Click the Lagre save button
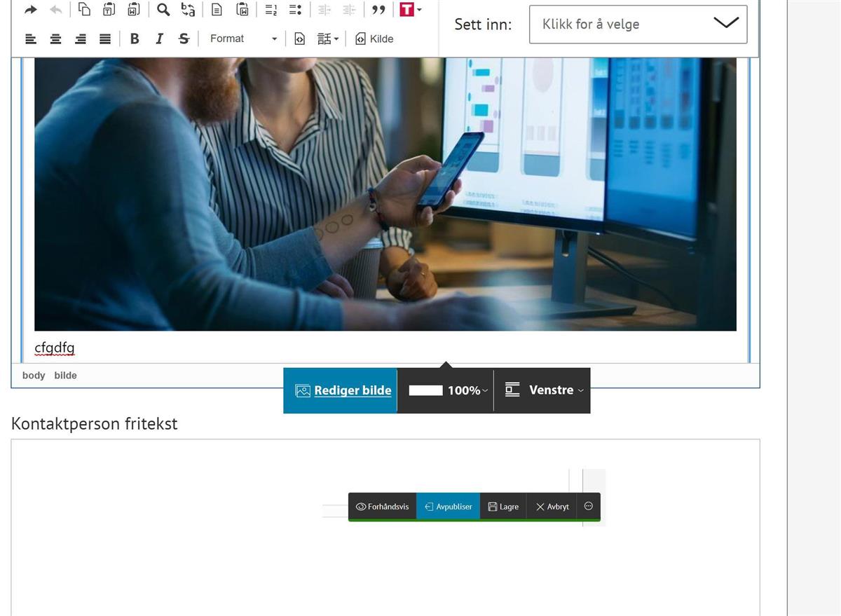Screen dimensions: 841x616 tap(503, 507)
